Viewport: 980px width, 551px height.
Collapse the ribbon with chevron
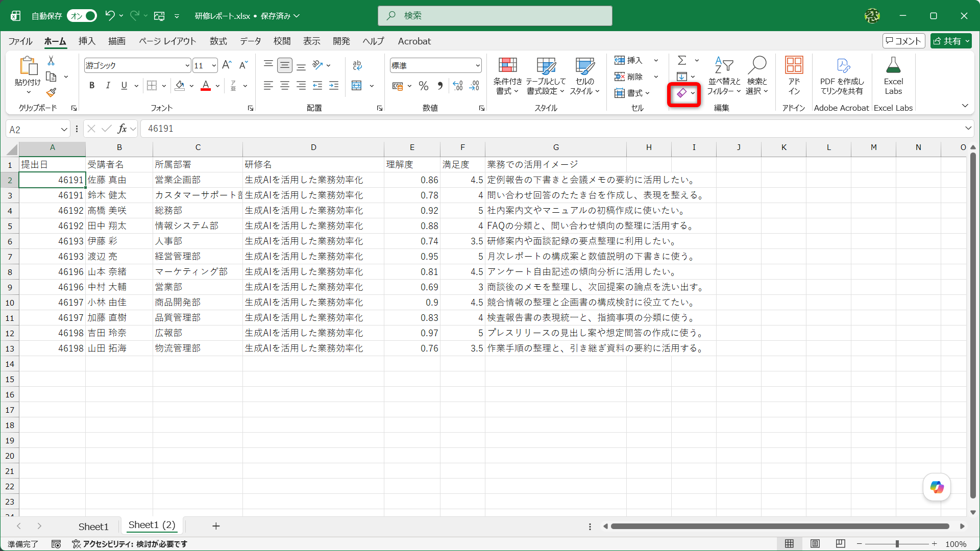[965, 106]
